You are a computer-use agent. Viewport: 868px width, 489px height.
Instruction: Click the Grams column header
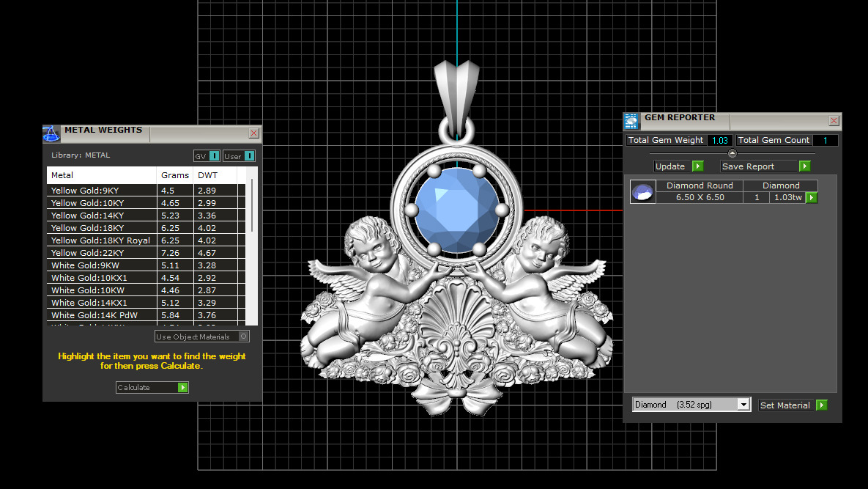coord(175,175)
